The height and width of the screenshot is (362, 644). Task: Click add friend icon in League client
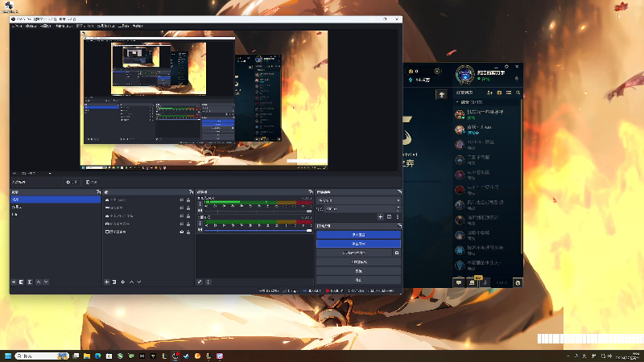[489, 93]
